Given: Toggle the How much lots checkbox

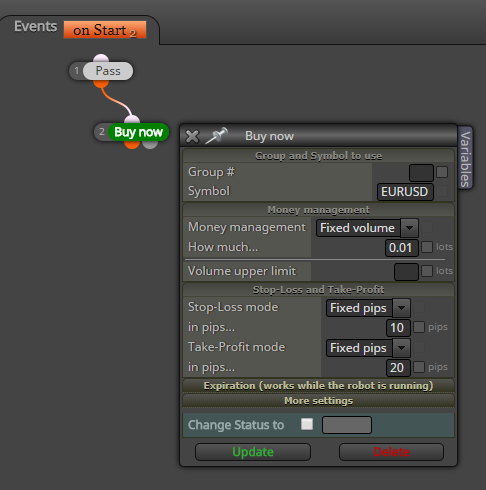Looking at the screenshot, I should pos(427,247).
